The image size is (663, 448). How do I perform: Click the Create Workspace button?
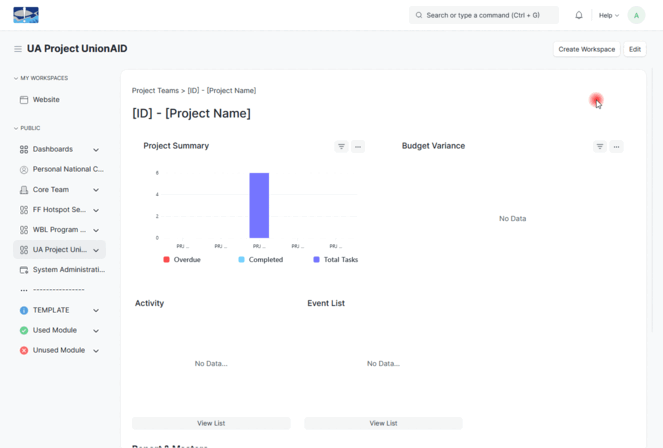pyautogui.click(x=586, y=49)
